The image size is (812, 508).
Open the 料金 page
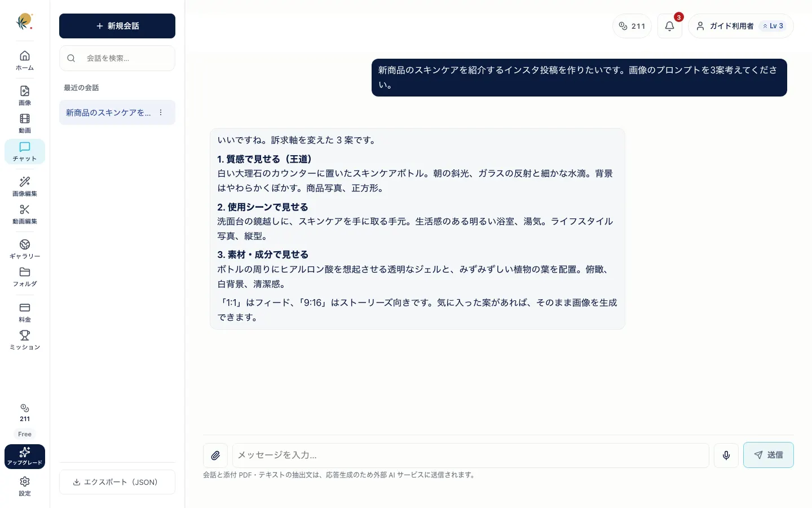[x=25, y=312]
